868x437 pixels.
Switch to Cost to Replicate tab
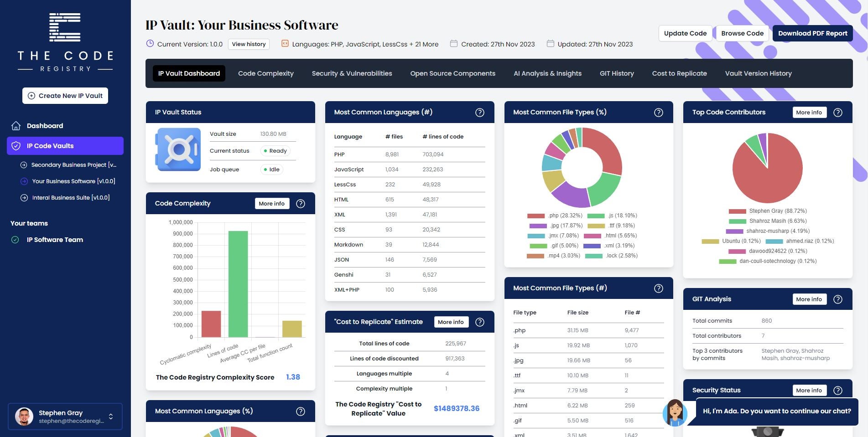coord(679,73)
